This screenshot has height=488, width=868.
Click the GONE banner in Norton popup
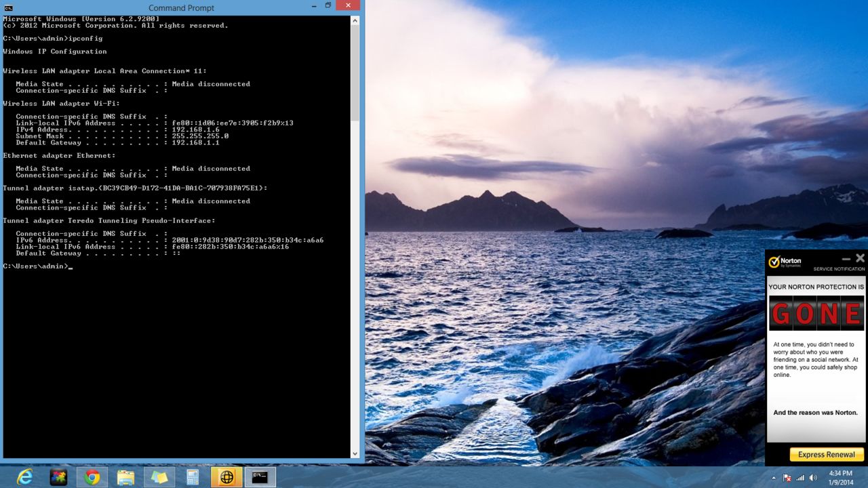click(x=816, y=313)
